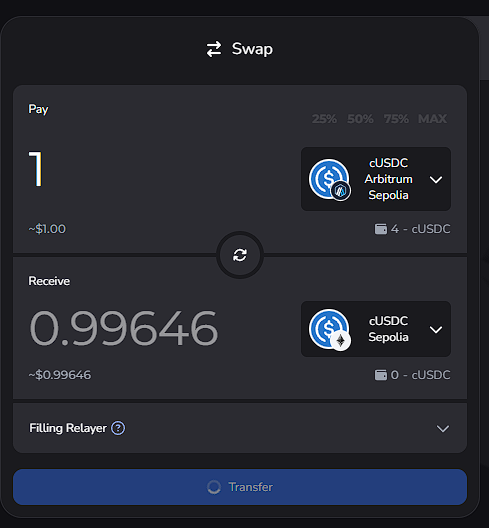This screenshot has width=489, height=528.
Task: Click the Pay section label
Action: (38, 109)
